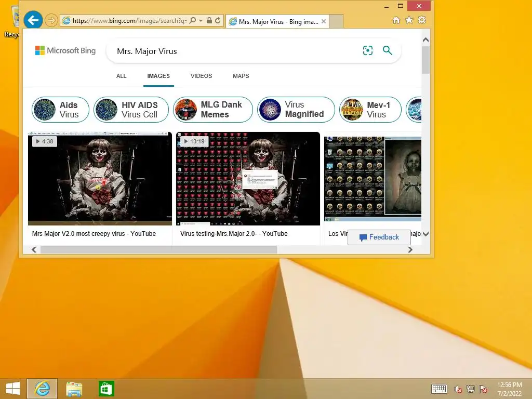Click the horizontal scrollbar thumb
The height and width of the screenshot is (399, 532).
(158, 250)
